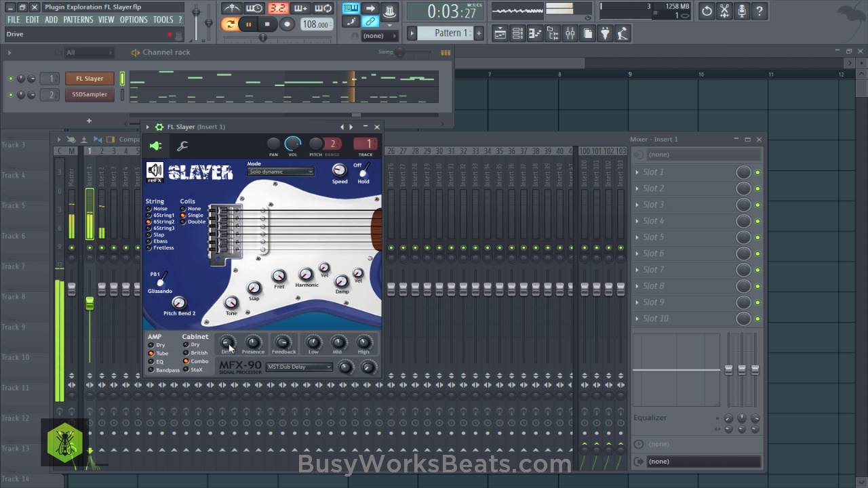Screen dimensions: 868x488
Task: Toggle wait for input before recording
Action: [x=254, y=9]
